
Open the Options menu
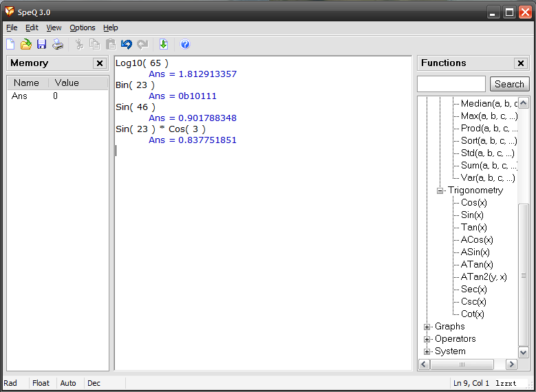[83, 28]
